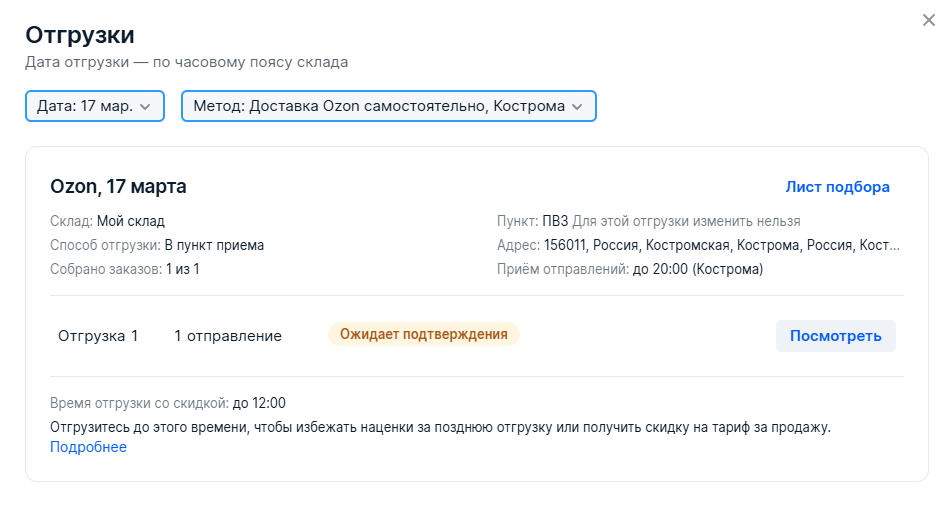Viewport: 943px width, 520px height.
Task: Open the Дата: 17 мар. dropdown
Action: (x=95, y=106)
